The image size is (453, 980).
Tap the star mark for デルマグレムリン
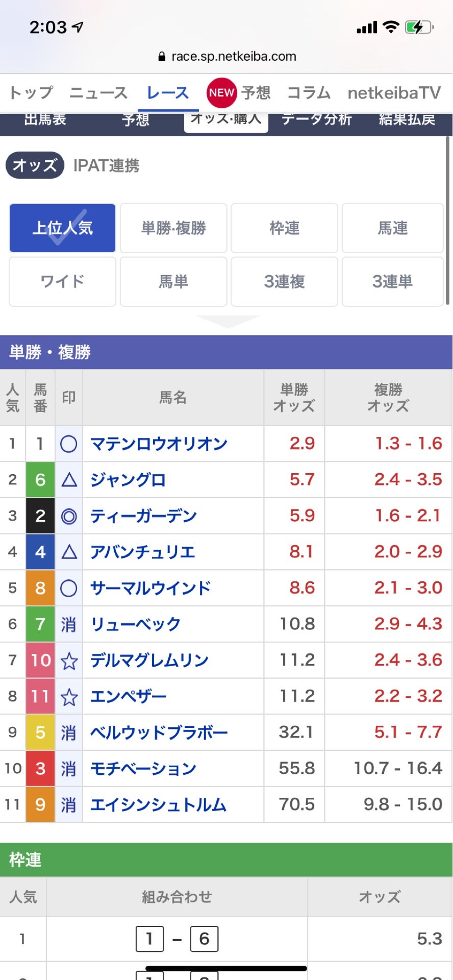coord(69,661)
